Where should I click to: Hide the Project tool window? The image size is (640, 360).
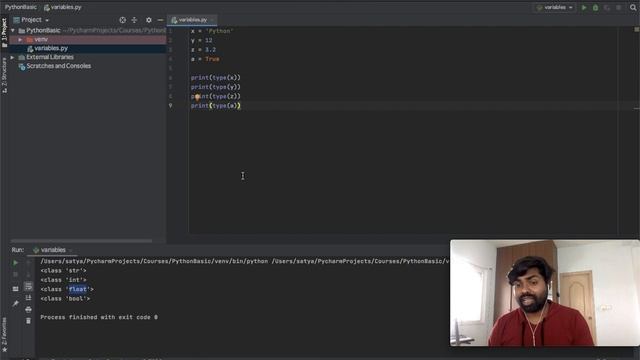click(x=160, y=20)
